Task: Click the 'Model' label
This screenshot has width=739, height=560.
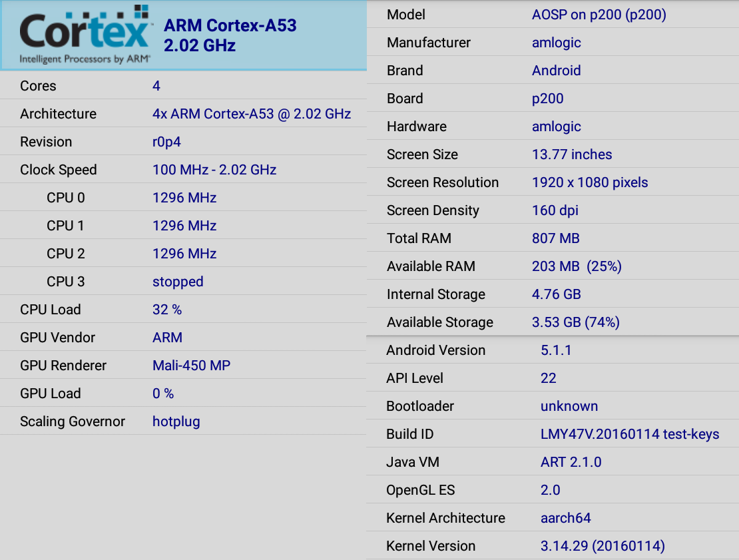Action: pos(406,15)
